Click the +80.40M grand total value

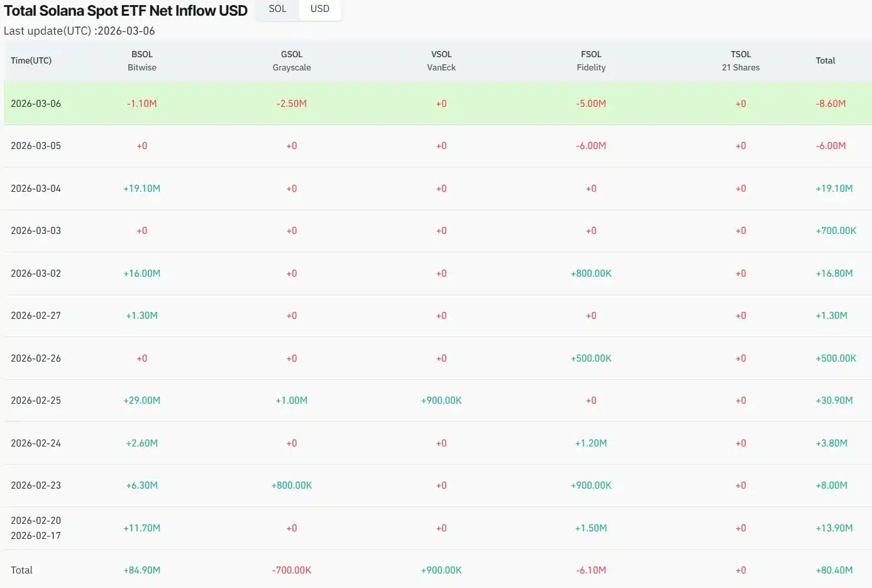coord(834,570)
